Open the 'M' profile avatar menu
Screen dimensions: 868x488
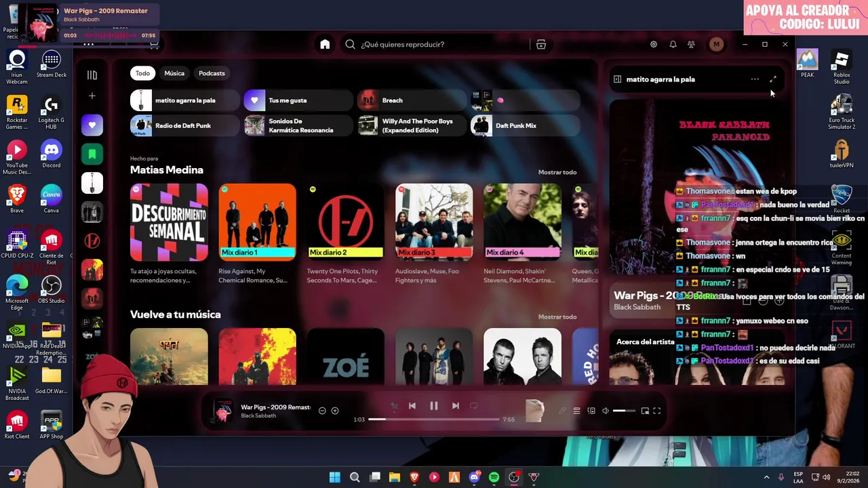pos(716,44)
